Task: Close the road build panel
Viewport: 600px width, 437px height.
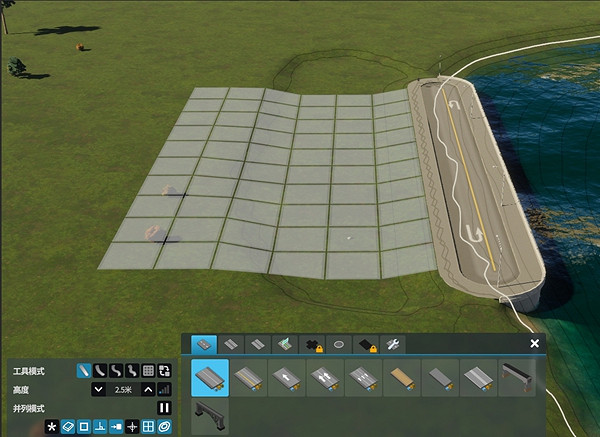Action: pyautogui.click(x=535, y=344)
